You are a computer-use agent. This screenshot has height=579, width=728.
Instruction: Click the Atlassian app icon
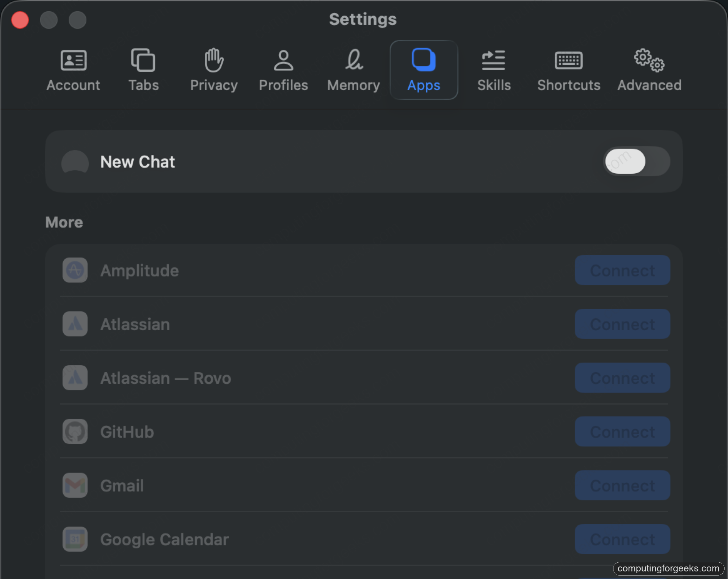tap(75, 324)
